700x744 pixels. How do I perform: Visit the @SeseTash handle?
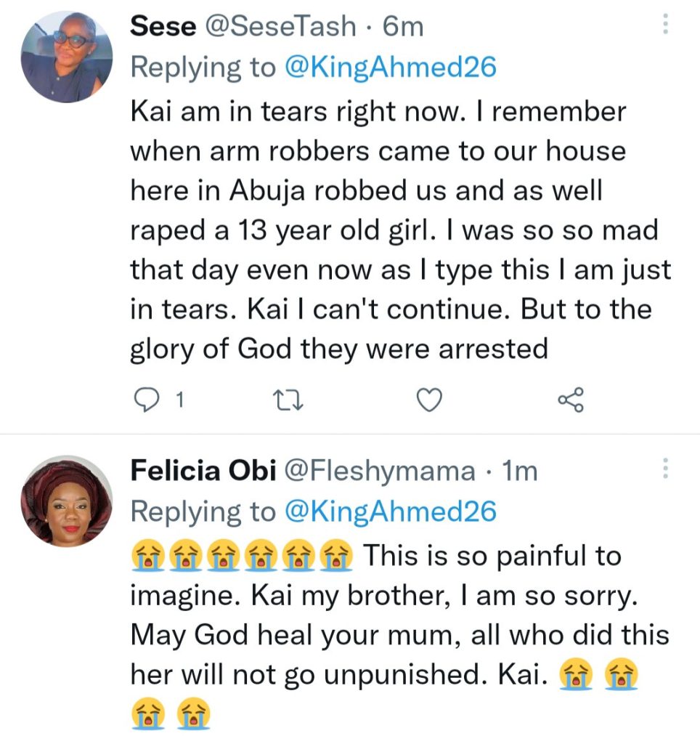[x=280, y=27]
